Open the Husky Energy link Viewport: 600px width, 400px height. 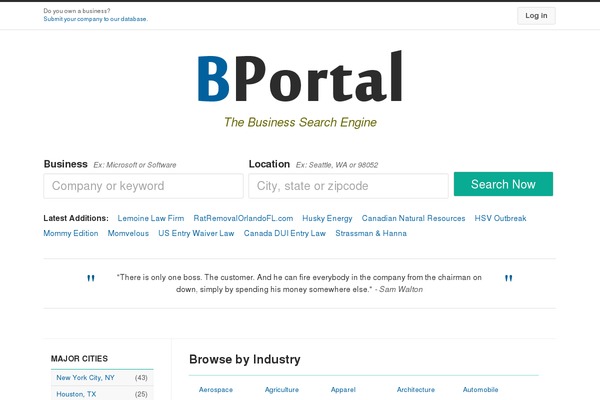tap(327, 218)
